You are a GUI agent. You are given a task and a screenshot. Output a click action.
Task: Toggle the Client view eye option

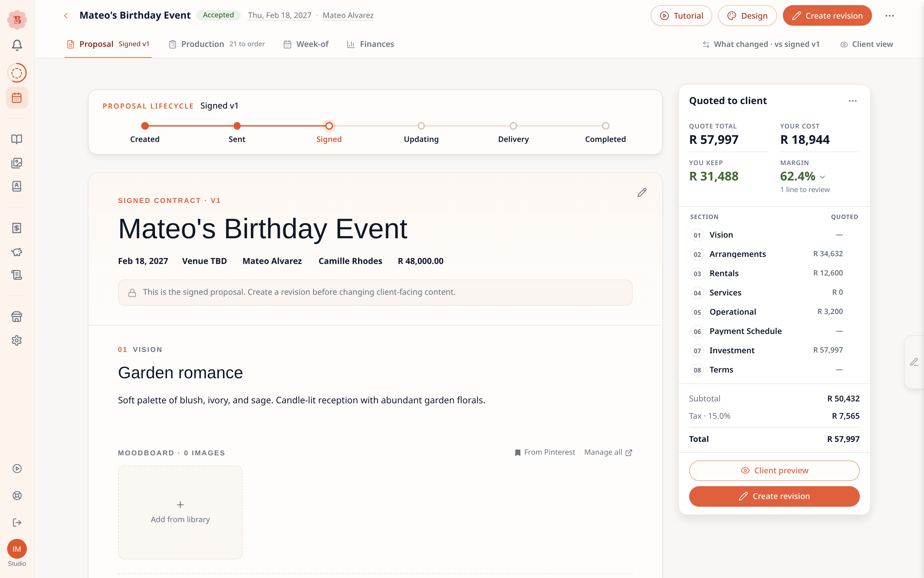(866, 44)
